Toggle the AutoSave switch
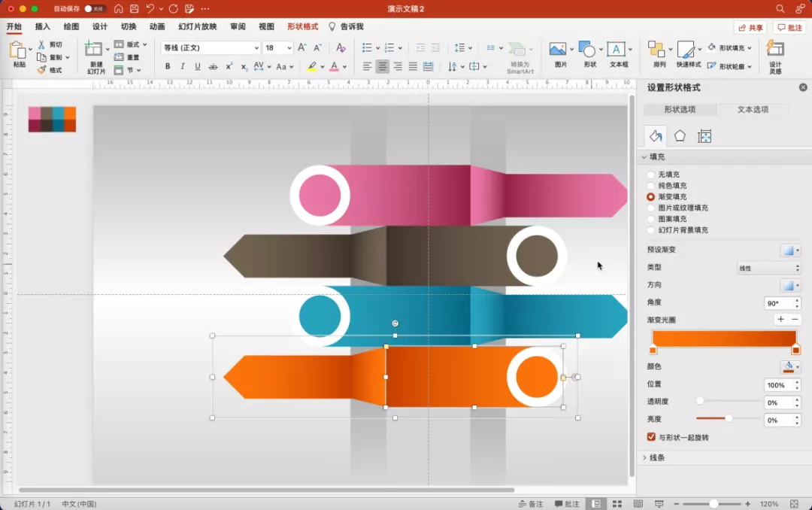The height and width of the screenshot is (510, 812). coord(94,9)
